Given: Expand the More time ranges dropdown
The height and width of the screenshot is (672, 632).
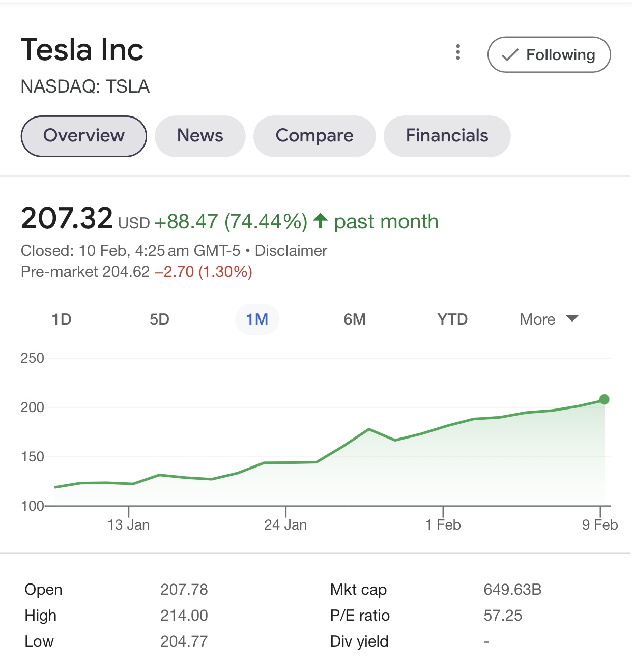Looking at the screenshot, I should [x=549, y=319].
